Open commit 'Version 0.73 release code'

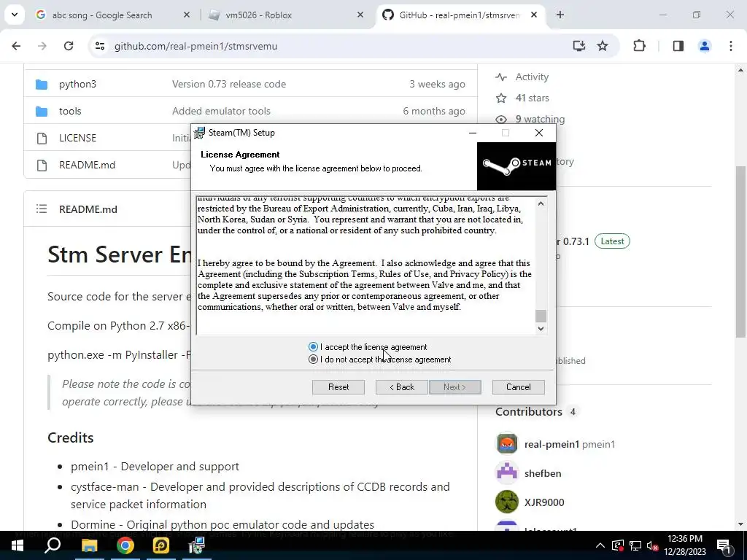229,85
